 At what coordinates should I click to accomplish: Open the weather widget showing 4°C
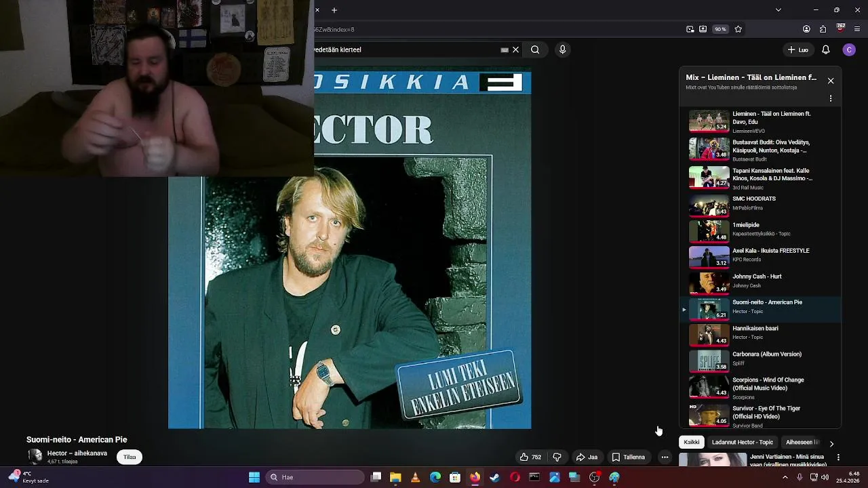pyautogui.click(x=28, y=476)
